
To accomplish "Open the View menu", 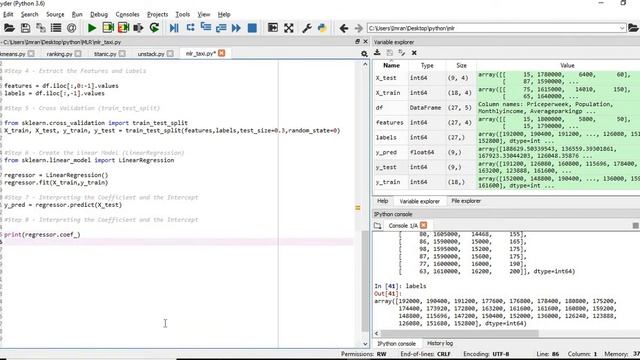I will point(204,14).
